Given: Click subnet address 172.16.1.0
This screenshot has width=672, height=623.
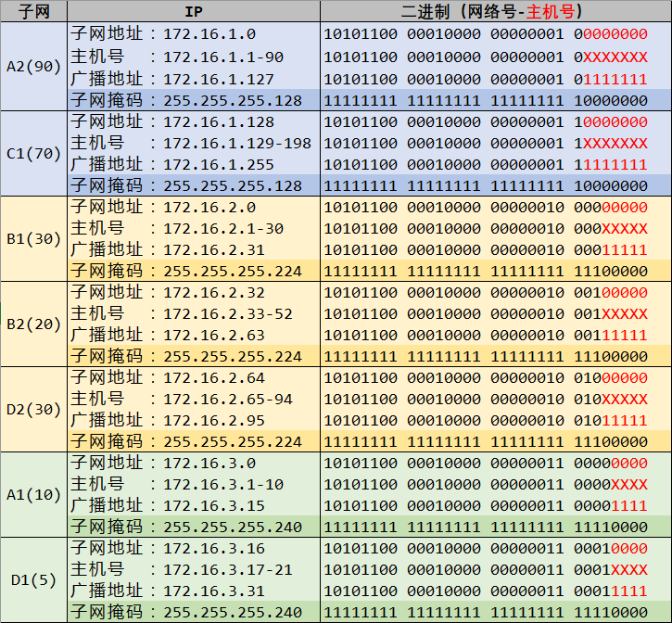Looking at the screenshot, I should [x=209, y=34].
